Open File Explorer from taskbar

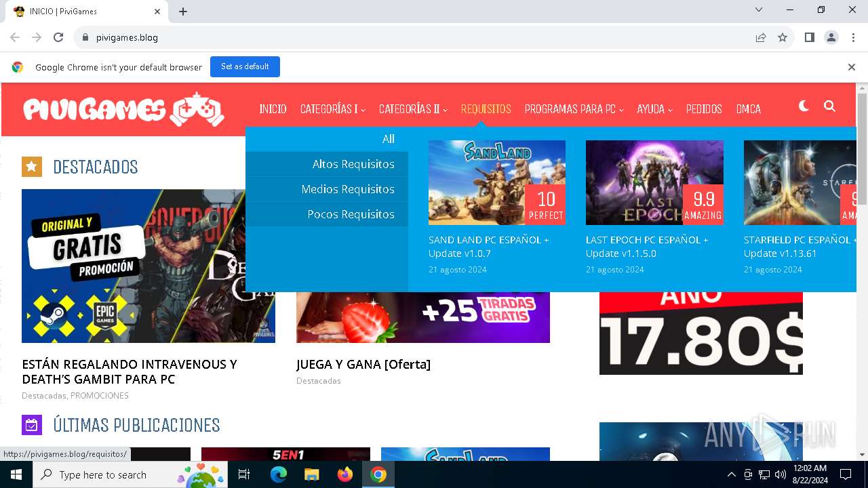(311, 474)
